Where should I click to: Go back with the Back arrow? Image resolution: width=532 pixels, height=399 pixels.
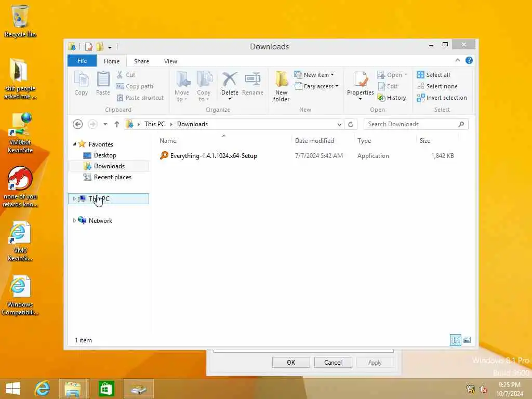(x=78, y=124)
